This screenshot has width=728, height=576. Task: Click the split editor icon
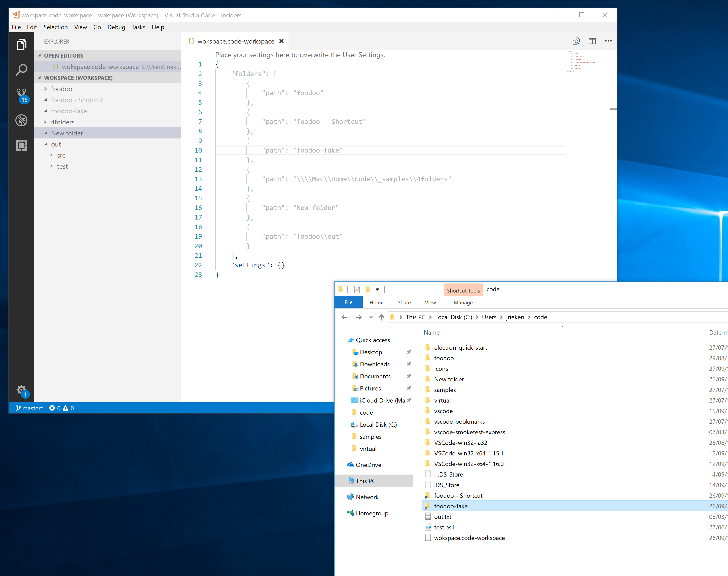click(592, 41)
